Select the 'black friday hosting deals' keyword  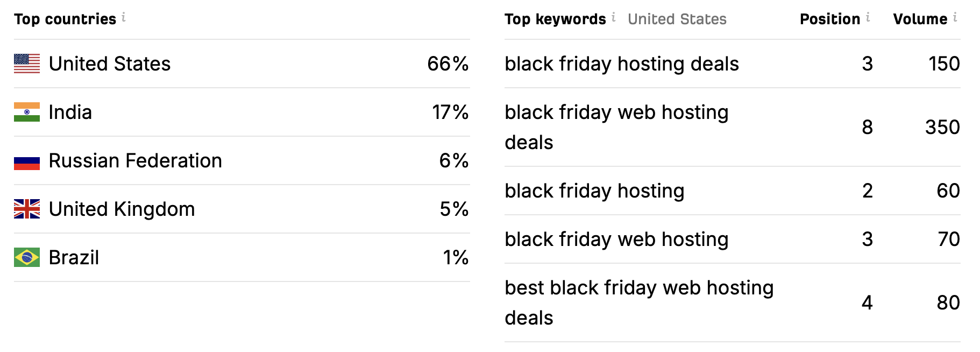[621, 64]
